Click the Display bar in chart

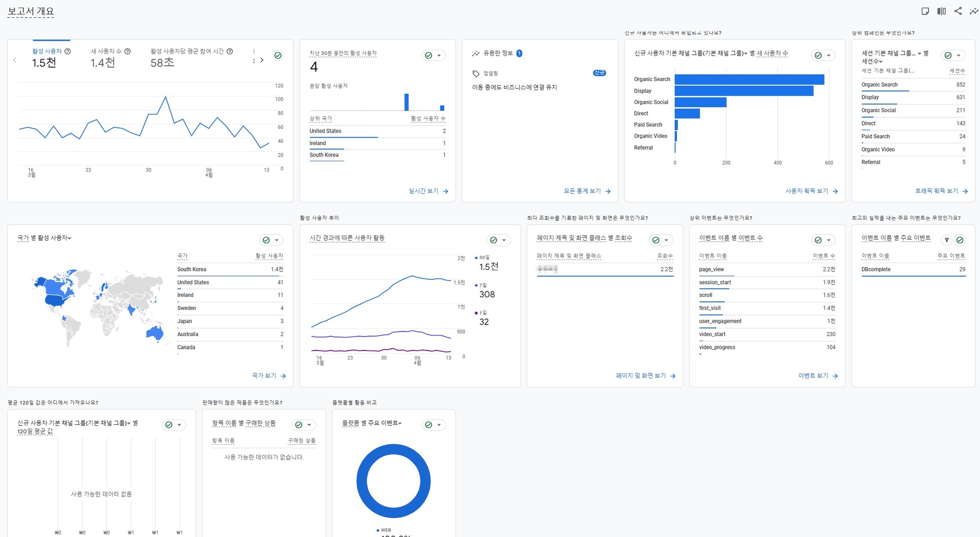point(744,91)
